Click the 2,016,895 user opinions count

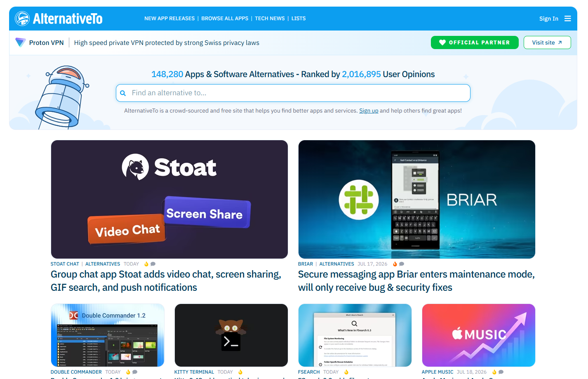[362, 74]
